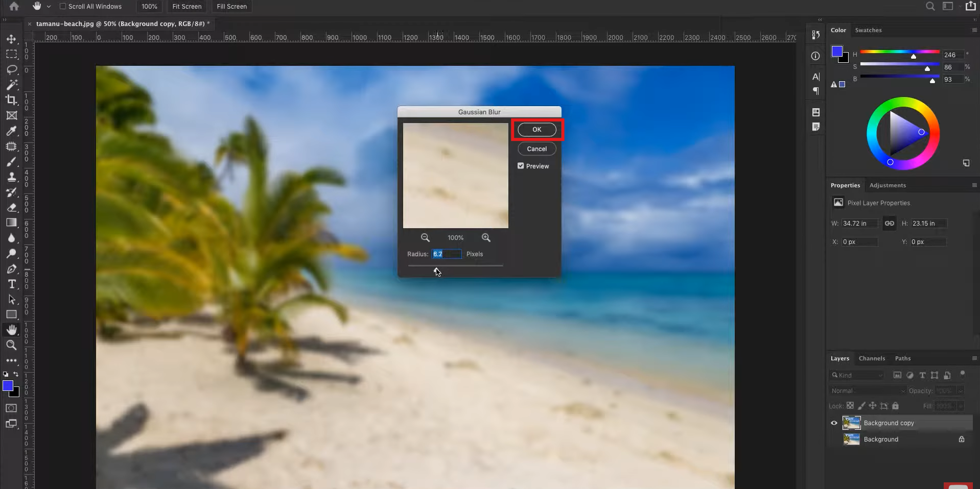This screenshot has height=489, width=980.
Task: Select the Move tool
Action: point(11,39)
